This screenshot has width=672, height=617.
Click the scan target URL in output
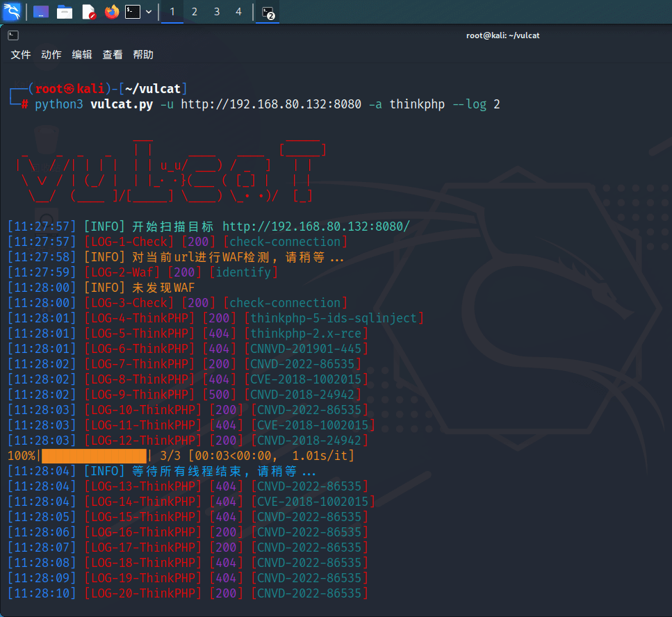coord(316,227)
